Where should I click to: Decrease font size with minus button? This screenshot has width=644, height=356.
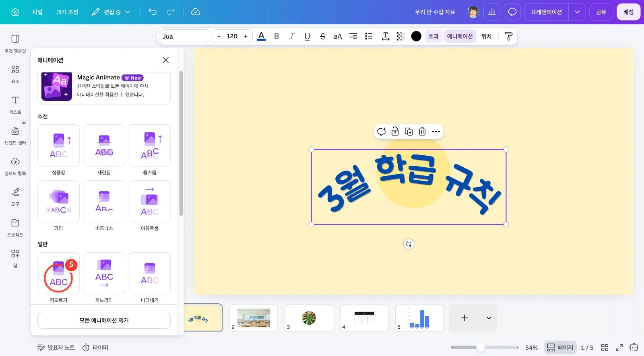coord(219,36)
